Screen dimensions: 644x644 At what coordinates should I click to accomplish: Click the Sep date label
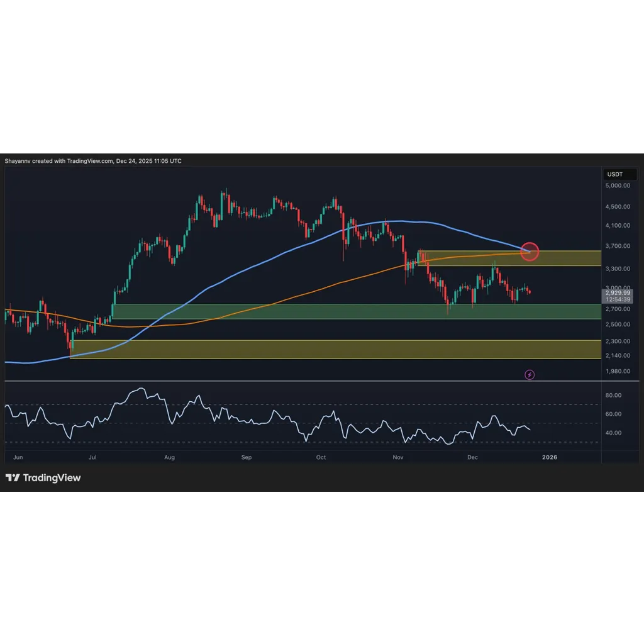point(247,457)
